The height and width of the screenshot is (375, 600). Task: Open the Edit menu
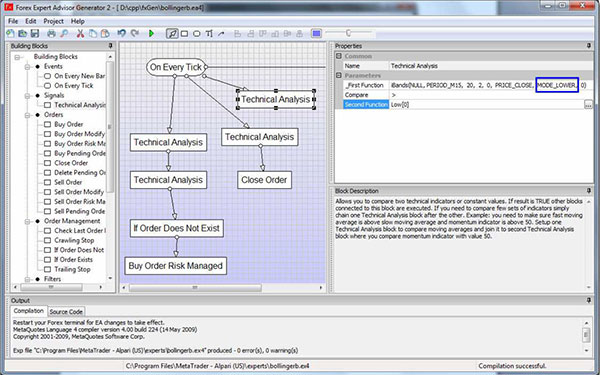point(31,21)
